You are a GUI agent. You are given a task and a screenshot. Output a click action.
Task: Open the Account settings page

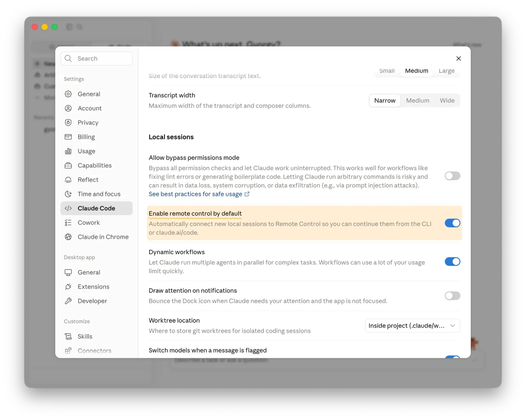[97, 108]
